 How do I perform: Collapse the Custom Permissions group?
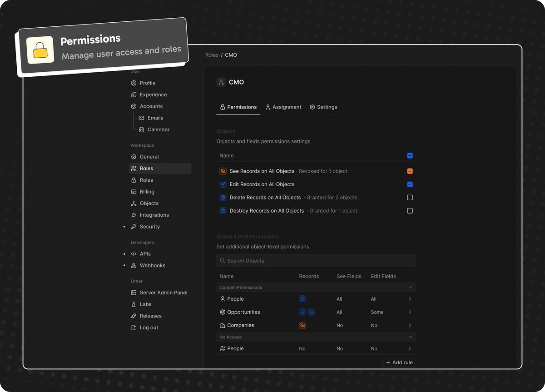tap(410, 288)
